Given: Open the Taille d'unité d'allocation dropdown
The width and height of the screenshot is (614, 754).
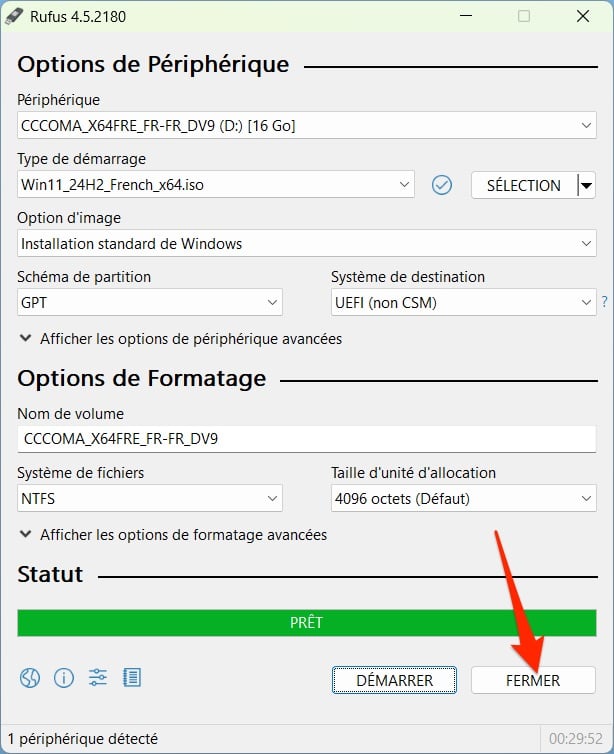Looking at the screenshot, I should (x=463, y=498).
